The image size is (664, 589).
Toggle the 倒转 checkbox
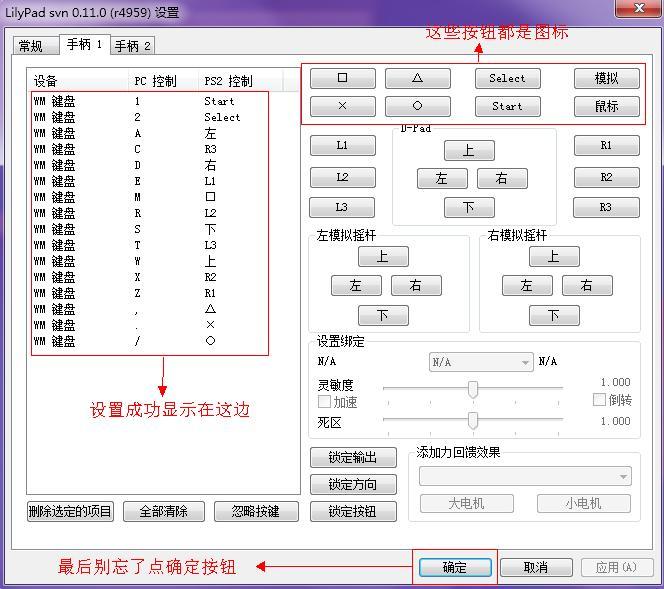coord(599,399)
